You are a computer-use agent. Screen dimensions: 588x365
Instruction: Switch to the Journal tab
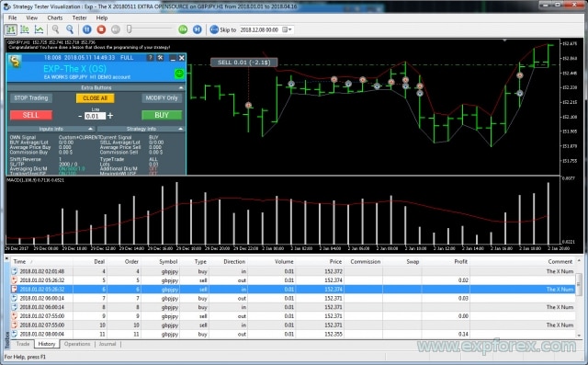coord(107,344)
